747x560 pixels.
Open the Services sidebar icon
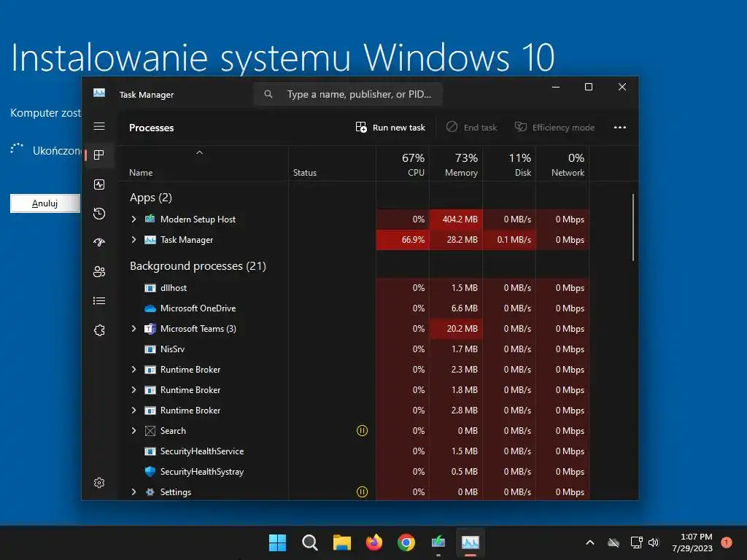[99, 330]
